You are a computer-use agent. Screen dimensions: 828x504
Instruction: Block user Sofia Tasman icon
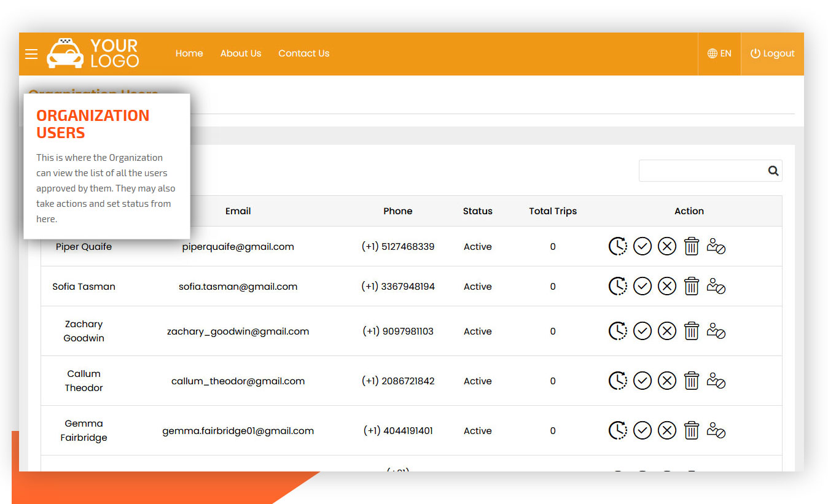716,286
